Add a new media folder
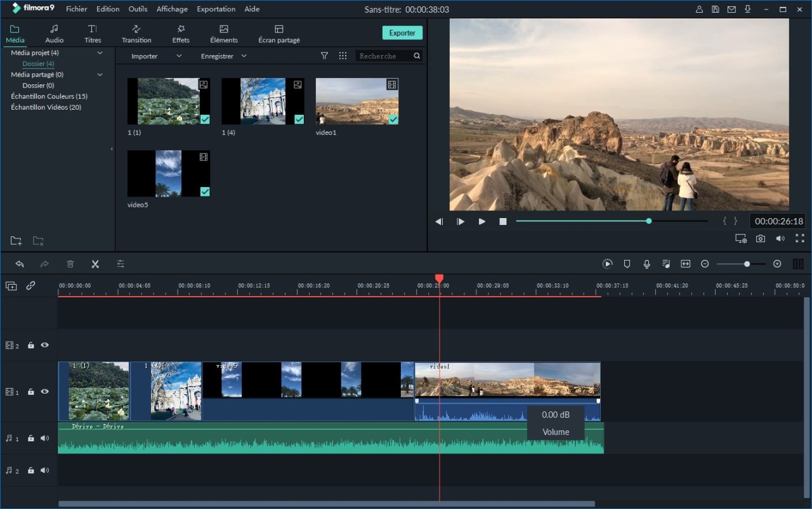Image resolution: width=812 pixels, height=509 pixels. tap(16, 241)
